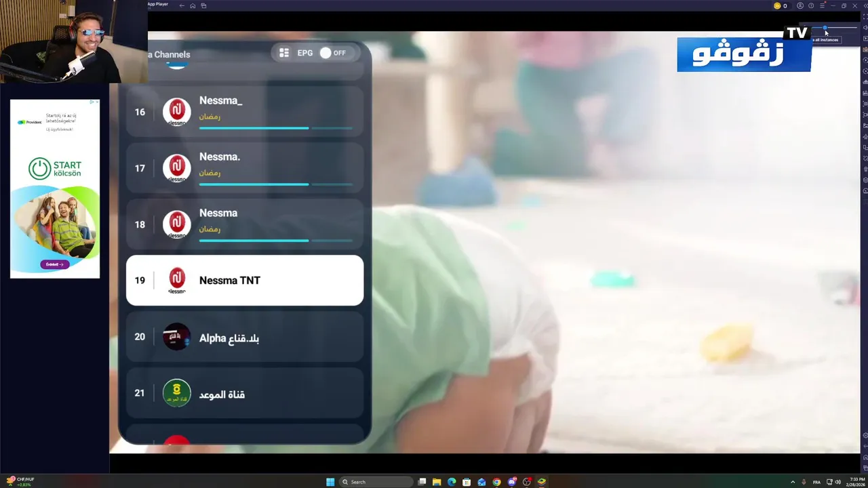Toggle the EPG switch on

pos(333,53)
